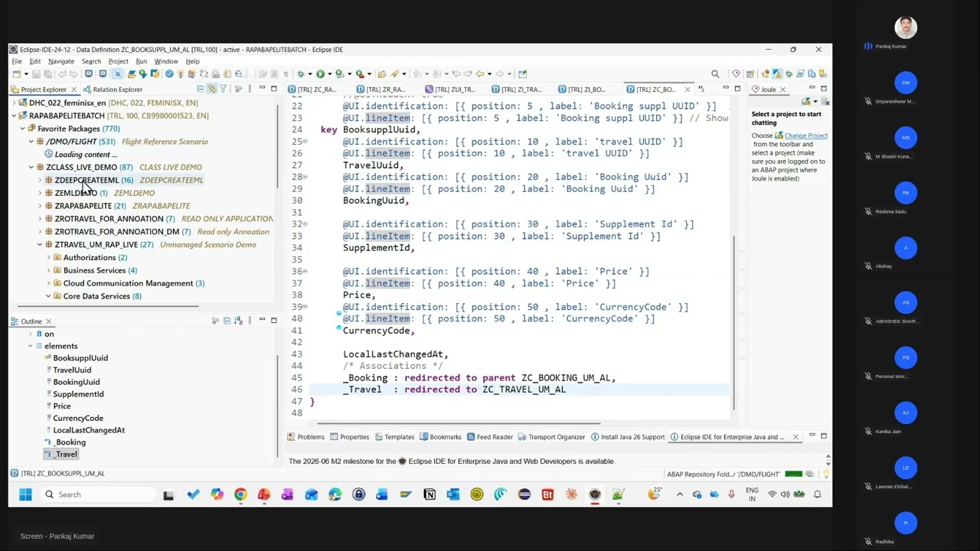Screen dimensions: 980x551
Task: Click the notification bell in the system tray
Action: (817, 494)
